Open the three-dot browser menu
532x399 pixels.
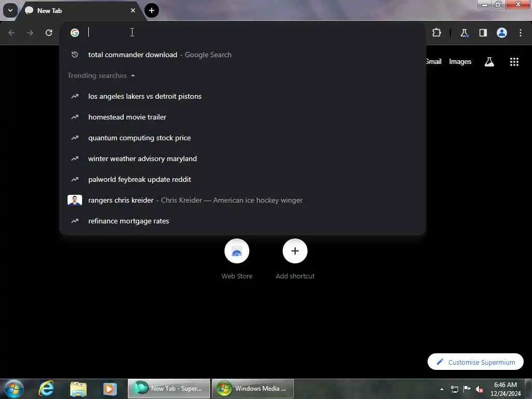(x=521, y=33)
